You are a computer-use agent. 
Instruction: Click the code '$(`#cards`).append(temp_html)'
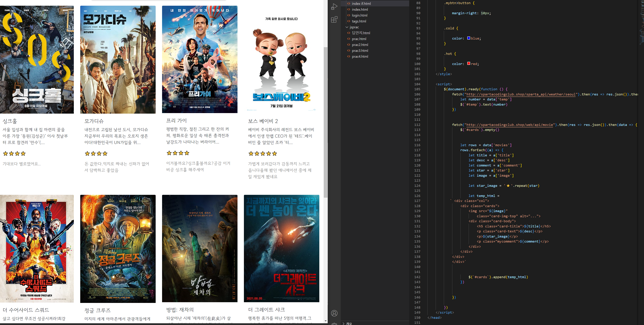(x=498, y=277)
